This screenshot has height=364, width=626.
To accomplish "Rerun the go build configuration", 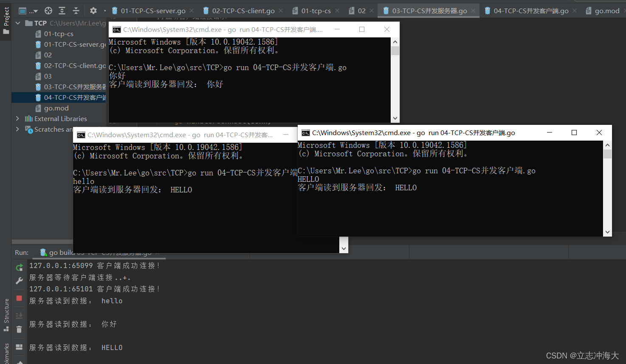I will [x=19, y=268].
